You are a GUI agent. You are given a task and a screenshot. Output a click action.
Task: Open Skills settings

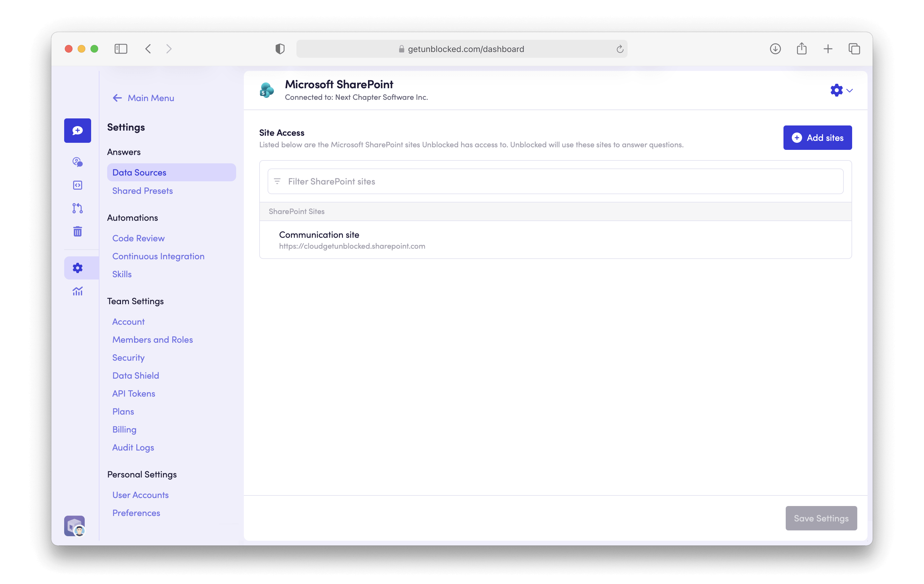click(122, 274)
